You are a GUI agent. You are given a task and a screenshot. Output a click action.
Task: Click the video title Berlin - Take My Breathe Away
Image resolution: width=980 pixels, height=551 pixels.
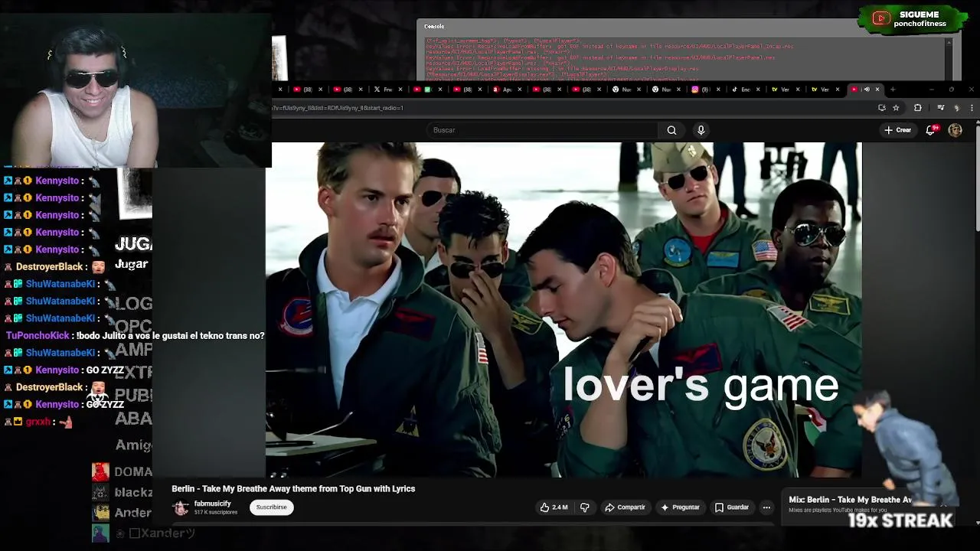pos(293,489)
